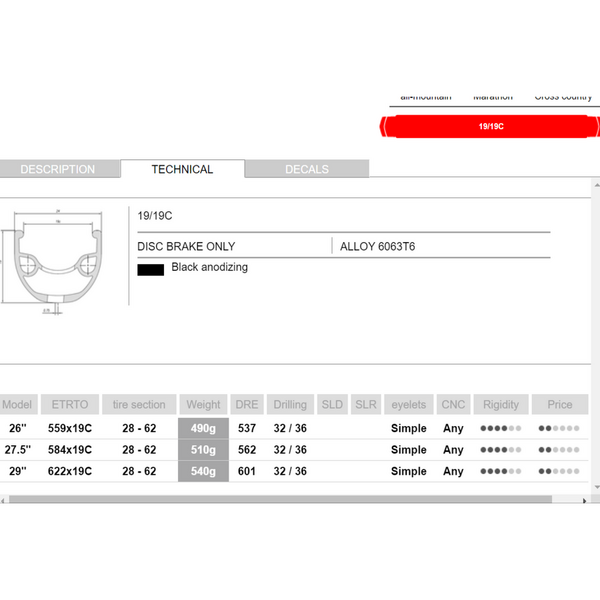This screenshot has height=600, width=600.
Task: Click the black anodizing color swatch
Action: (150, 269)
